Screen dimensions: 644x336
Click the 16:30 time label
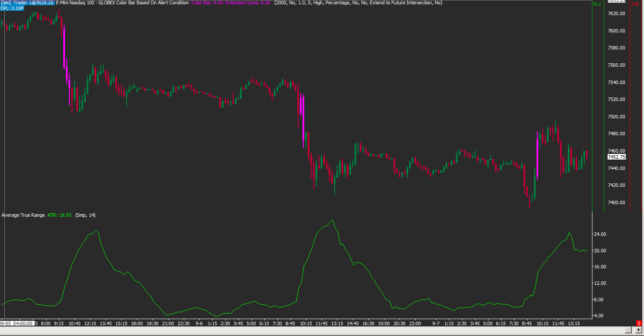368,323
